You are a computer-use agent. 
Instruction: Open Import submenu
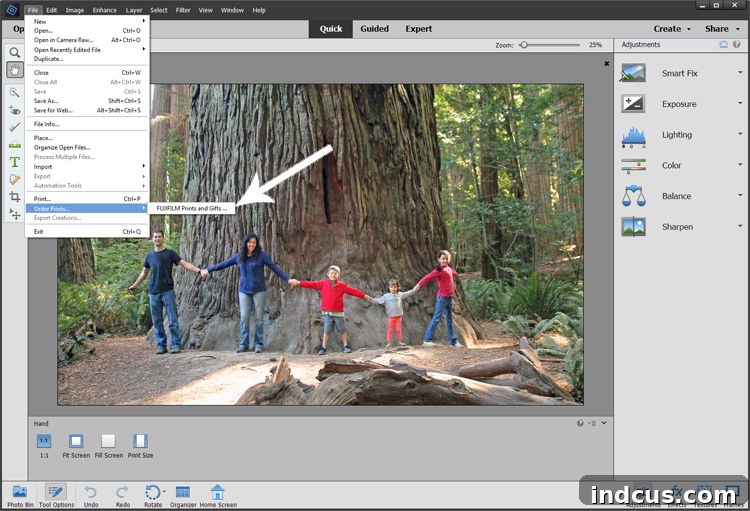[87, 167]
